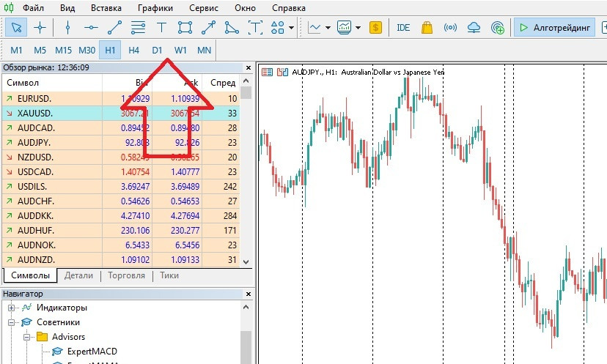Viewport: 607px width, 364px height.
Task: Select the equidistant channel tool
Action: click(x=138, y=27)
